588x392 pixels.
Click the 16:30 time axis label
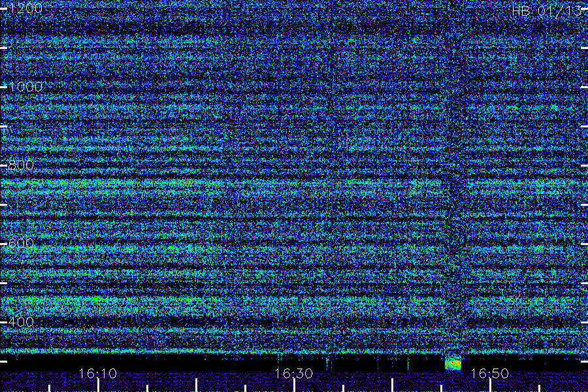pyautogui.click(x=294, y=374)
